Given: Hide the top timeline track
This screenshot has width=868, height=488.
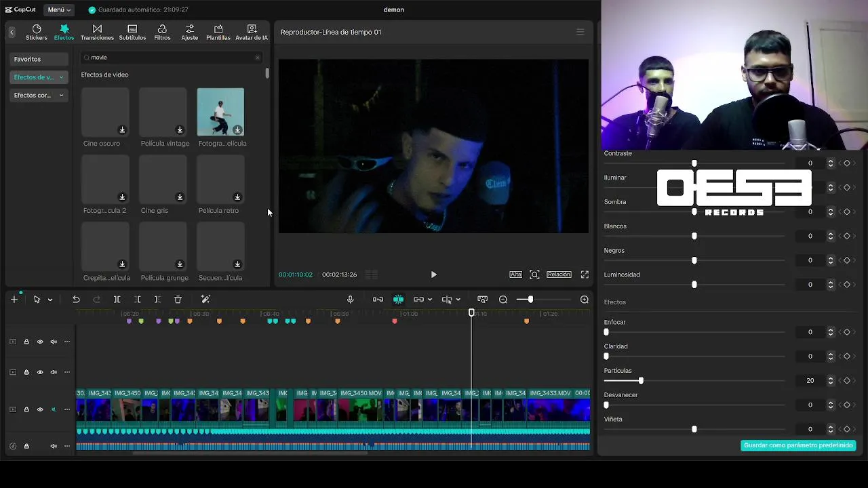Looking at the screenshot, I should [40, 342].
